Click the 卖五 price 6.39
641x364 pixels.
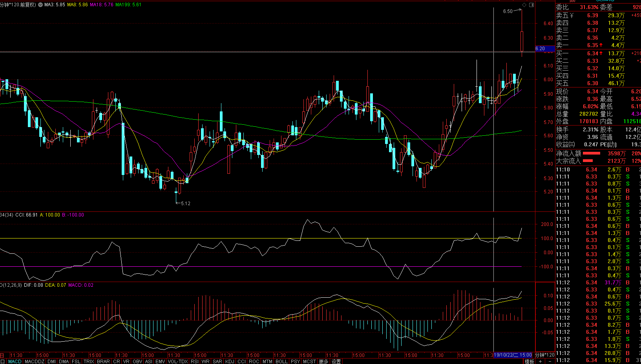(x=593, y=16)
